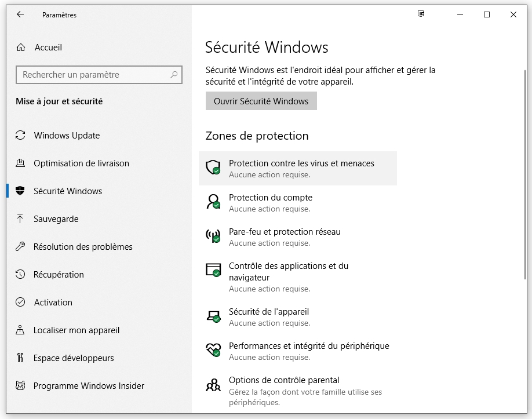The height and width of the screenshot is (419, 532).
Task: Go back with the arrow button
Action: tap(20, 14)
